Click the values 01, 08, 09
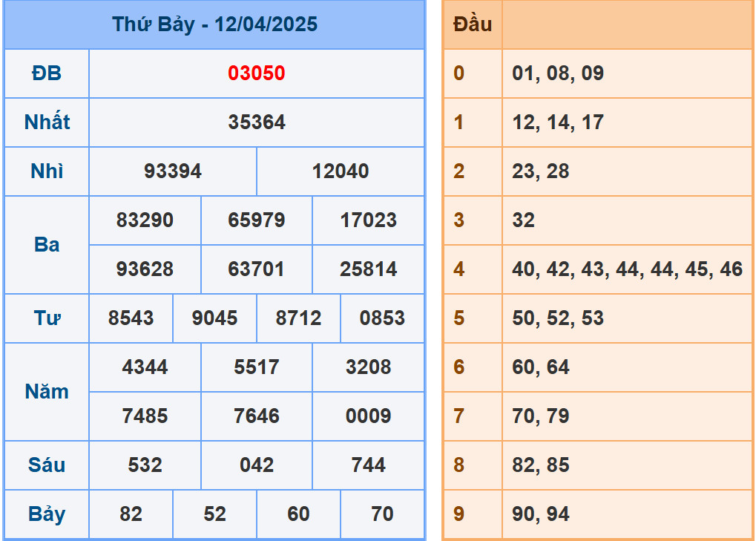The width and height of the screenshot is (756, 541). (x=558, y=73)
